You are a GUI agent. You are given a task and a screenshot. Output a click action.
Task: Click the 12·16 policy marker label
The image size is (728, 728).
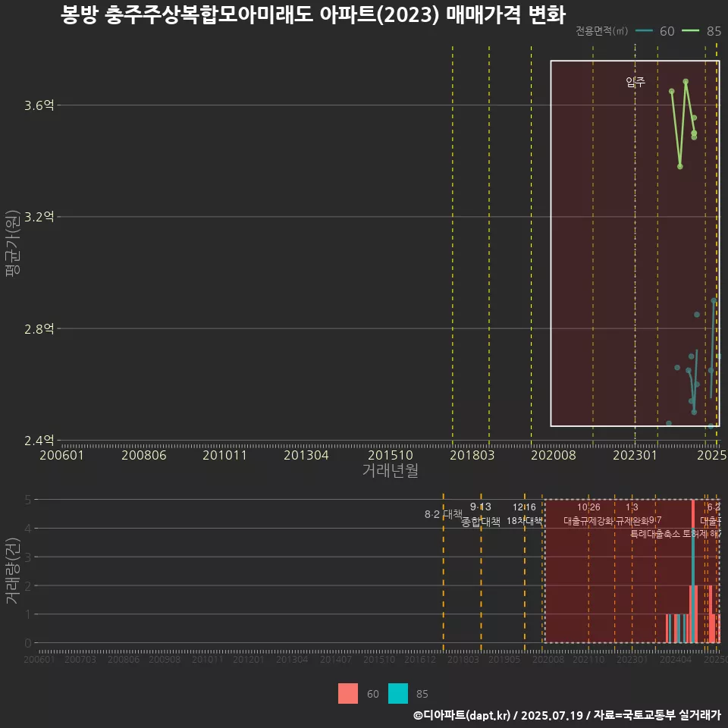[524, 507]
